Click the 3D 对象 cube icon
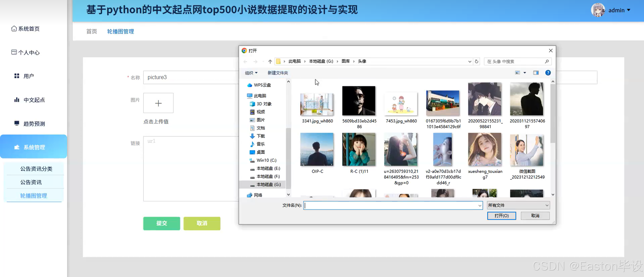The width and height of the screenshot is (644, 277). 252,104
